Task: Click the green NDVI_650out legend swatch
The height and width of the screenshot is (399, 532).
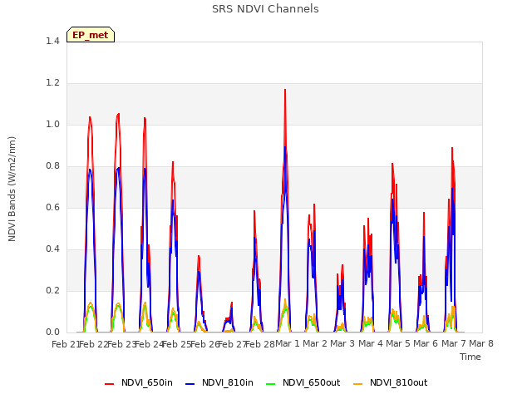Action: (271, 384)
